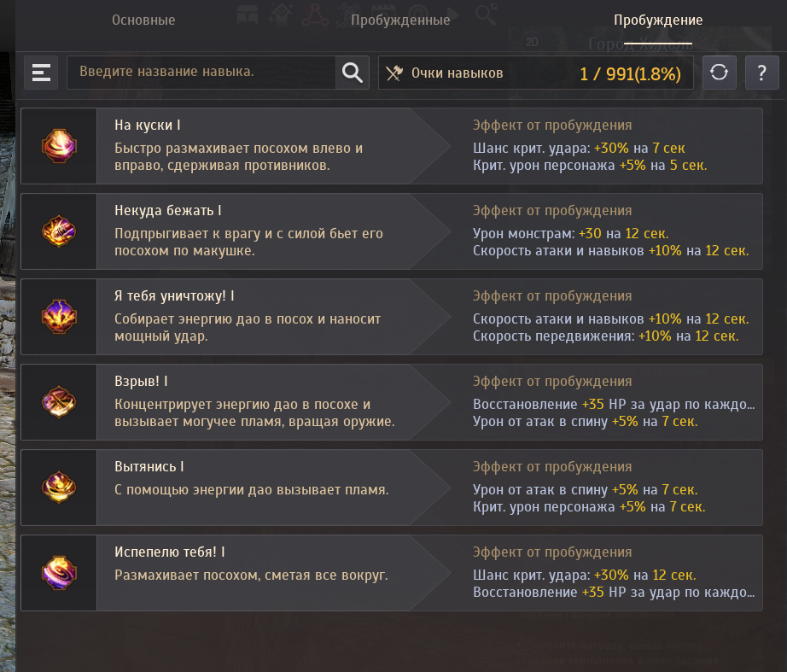Image resolution: width=787 pixels, height=672 pixels.
Task: Select the Взрыв! I skill icon
Action: click(x=59, y=402)
